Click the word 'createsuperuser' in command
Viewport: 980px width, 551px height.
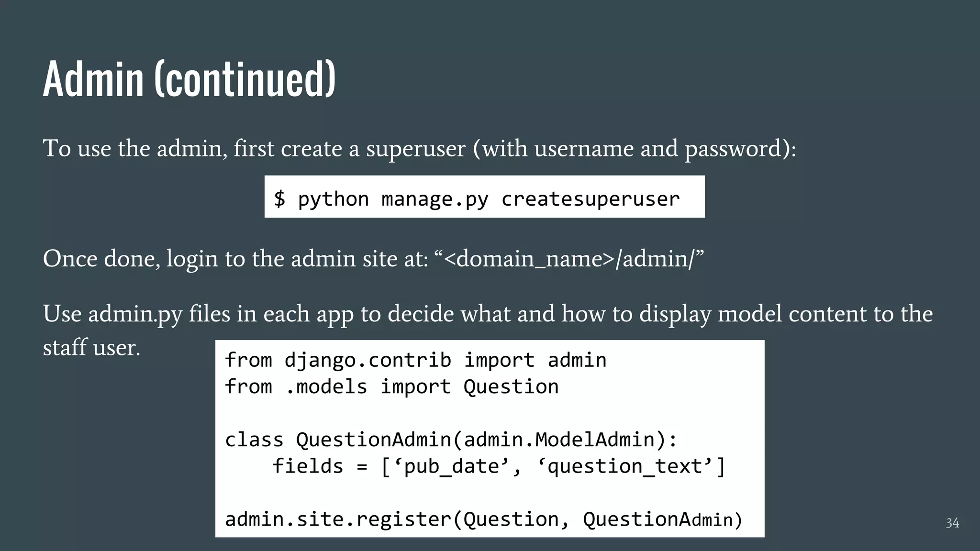pos(590,199)
